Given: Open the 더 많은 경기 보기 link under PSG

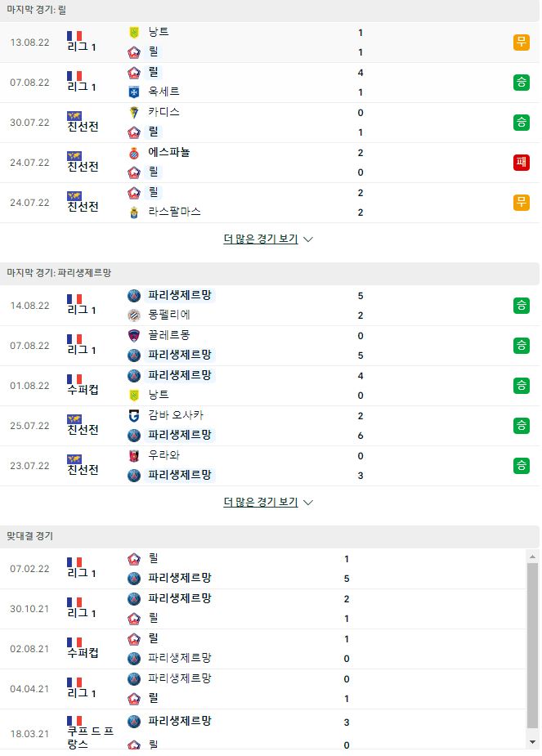Looking at the screenshot, I should pyautogui.click(x=261, y=503).
